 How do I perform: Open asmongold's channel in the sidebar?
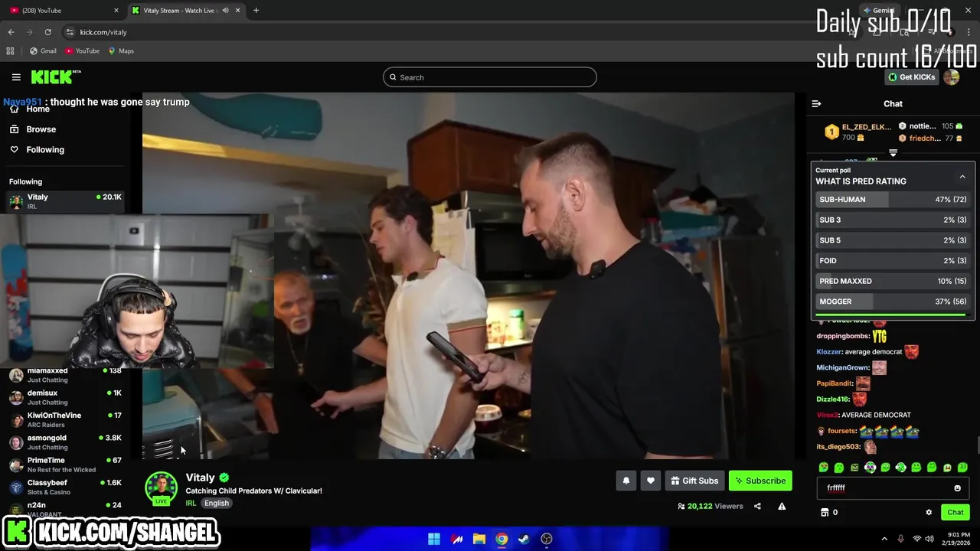pyautogui.click(x=65, y=442)
